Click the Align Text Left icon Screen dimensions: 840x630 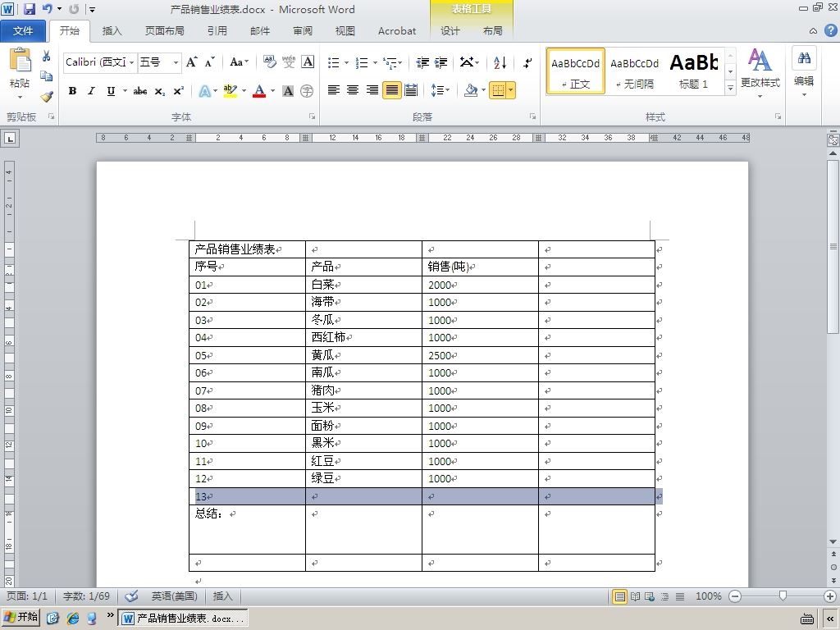[x=334, y=90]
